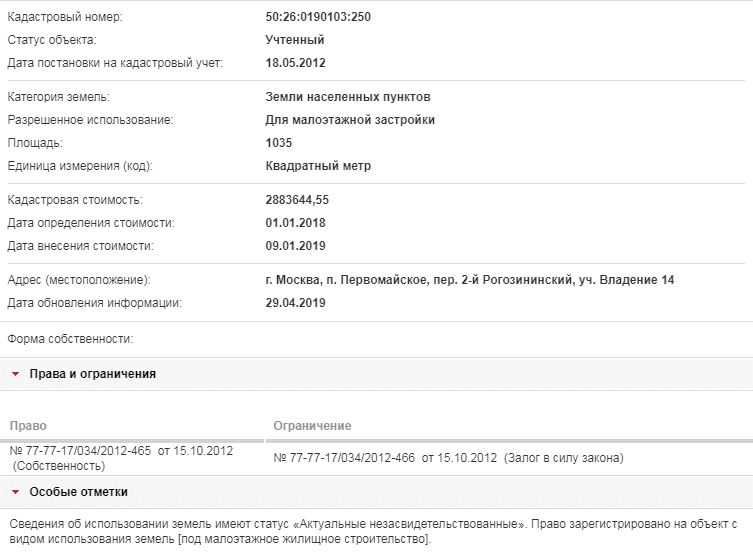Click the Квадратный метр unit value
Image resolution: width=753 pixels, height=556 pixels.
[318, 166]
